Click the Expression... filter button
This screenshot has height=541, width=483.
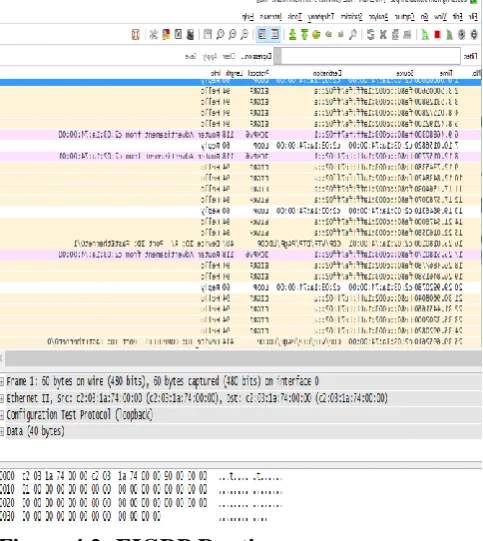pos(257,56)
